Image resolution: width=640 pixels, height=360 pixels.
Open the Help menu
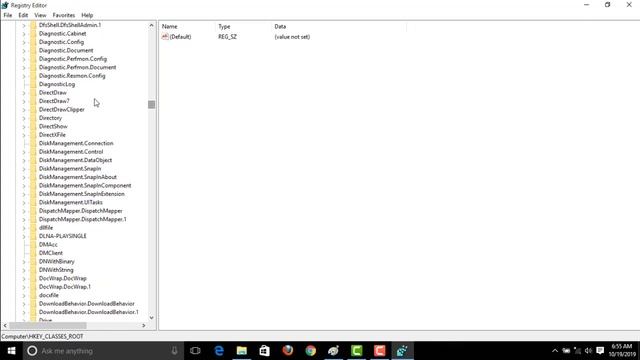click(87, 15)
